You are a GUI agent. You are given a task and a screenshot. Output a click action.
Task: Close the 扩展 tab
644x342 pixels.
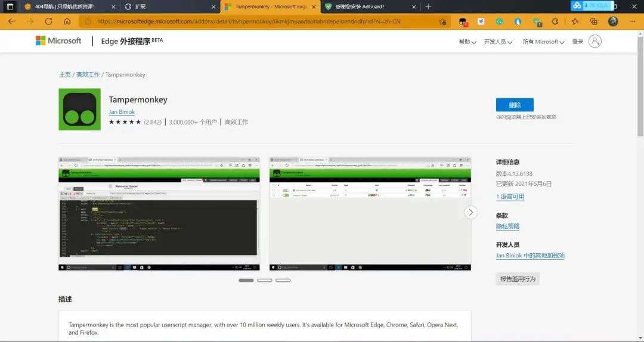[213, 7]
